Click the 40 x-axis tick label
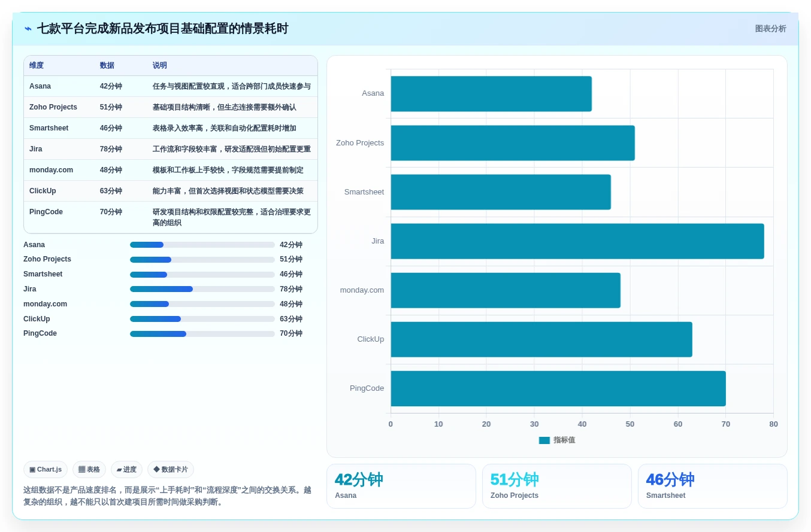 pyautogui.click(x=582, y=424)
